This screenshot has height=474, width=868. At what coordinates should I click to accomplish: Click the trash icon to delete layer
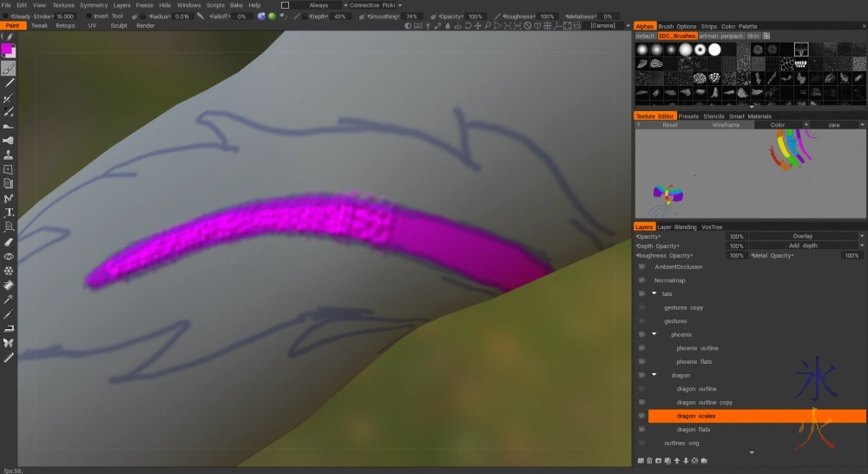coord(649,460)
